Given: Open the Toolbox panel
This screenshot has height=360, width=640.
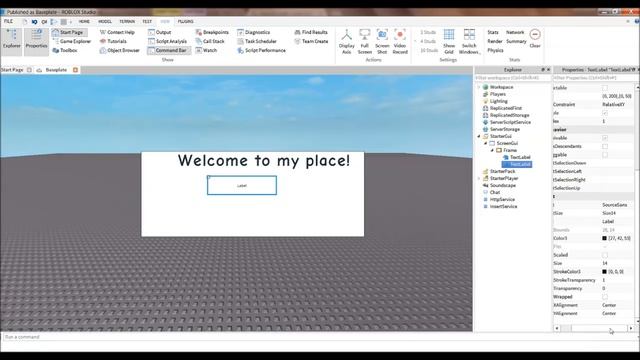Looking at the screenshot, I should (x=65, y=50).
